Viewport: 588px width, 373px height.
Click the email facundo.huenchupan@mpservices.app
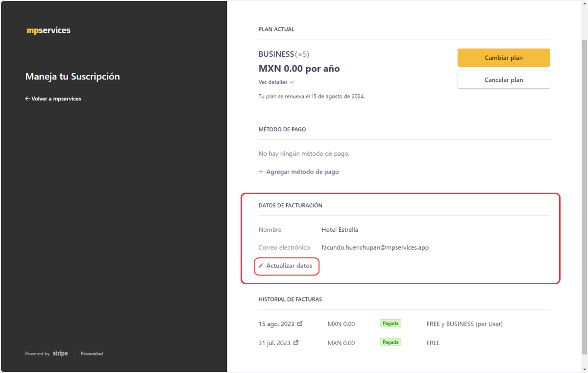(375, 248)
